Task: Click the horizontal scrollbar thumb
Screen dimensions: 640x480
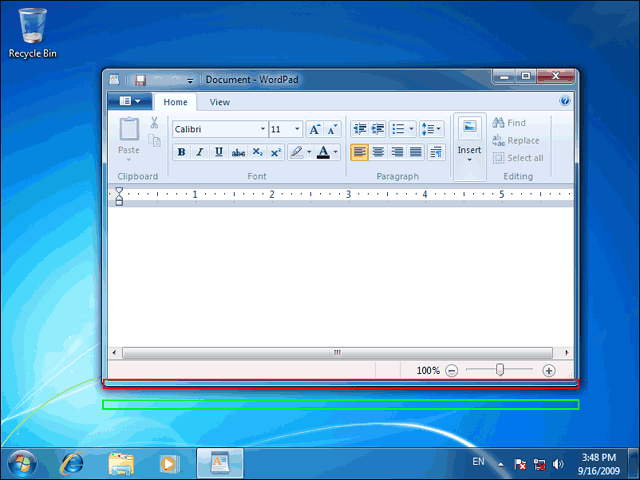Action: (x=338, y=353)
